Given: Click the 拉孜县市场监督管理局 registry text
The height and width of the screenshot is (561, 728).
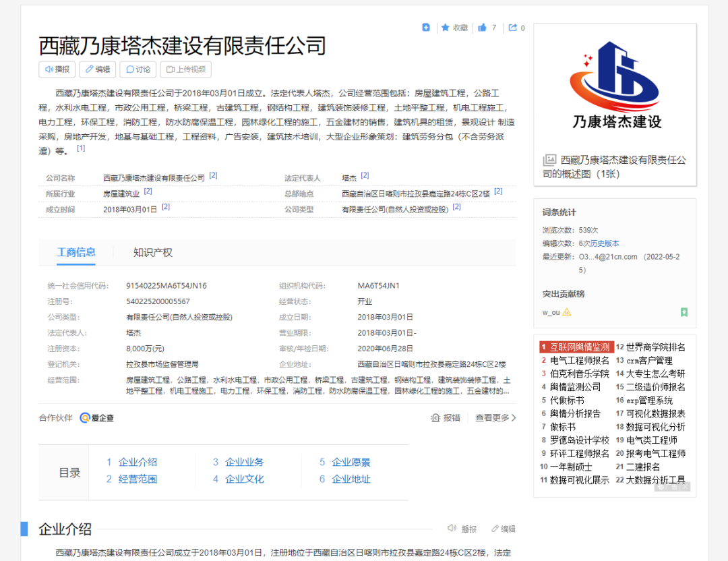Looking at the screenshot, I should (x=162, y=364).
